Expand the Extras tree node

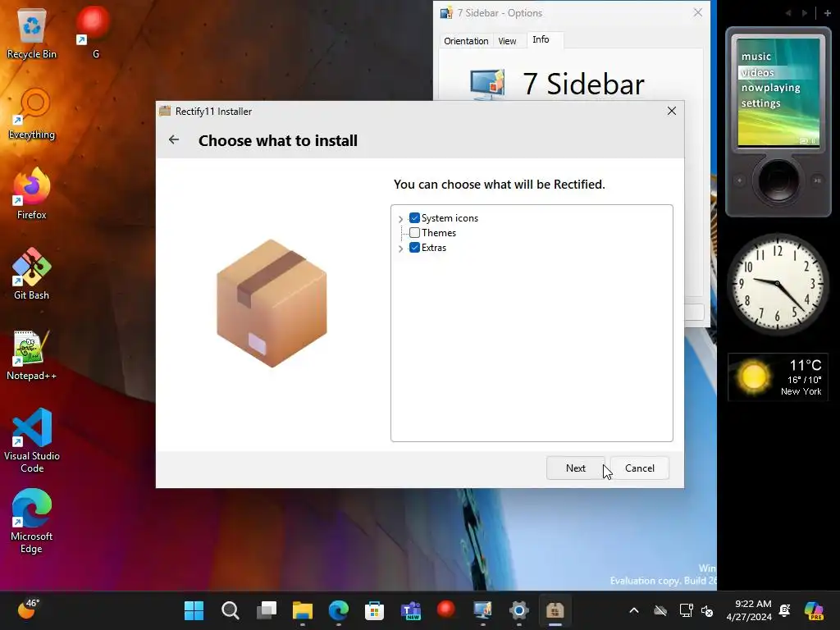pos(400,248)
